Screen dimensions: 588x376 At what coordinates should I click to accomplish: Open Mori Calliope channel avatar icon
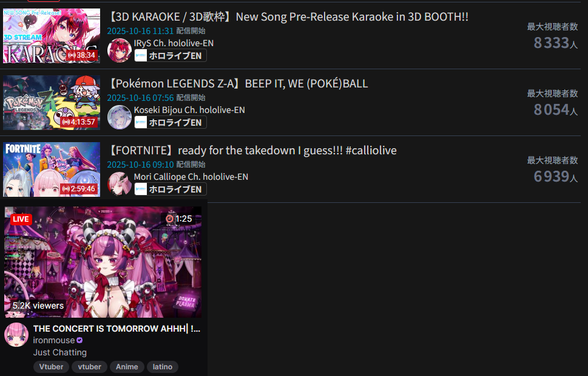pos(120,184)
